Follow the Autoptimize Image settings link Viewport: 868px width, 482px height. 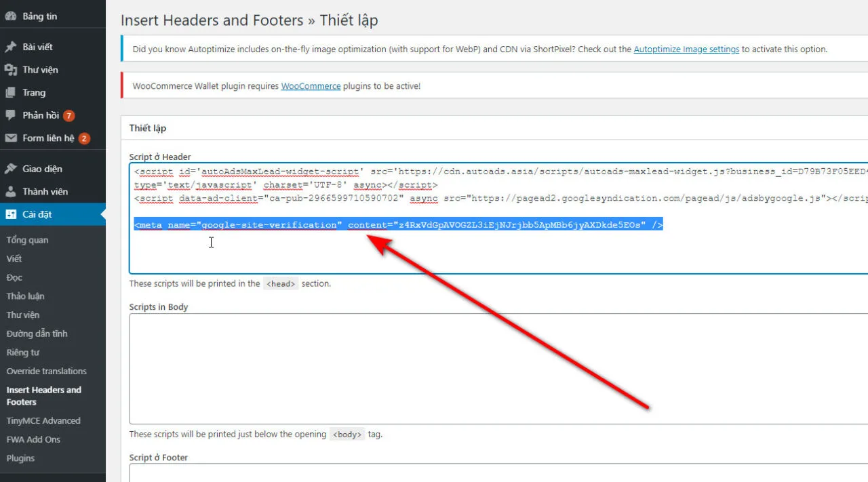pos(686,49)
